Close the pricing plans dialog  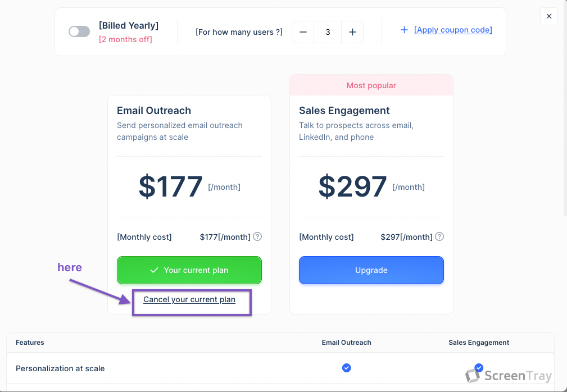tap(549, 16)
